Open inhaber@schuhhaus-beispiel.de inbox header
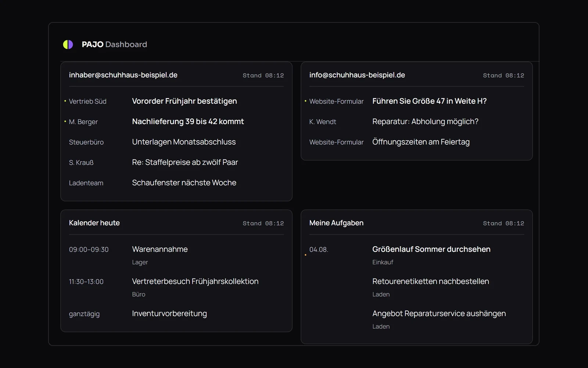Viewport: 588px width, 368px height. point(123,75)
